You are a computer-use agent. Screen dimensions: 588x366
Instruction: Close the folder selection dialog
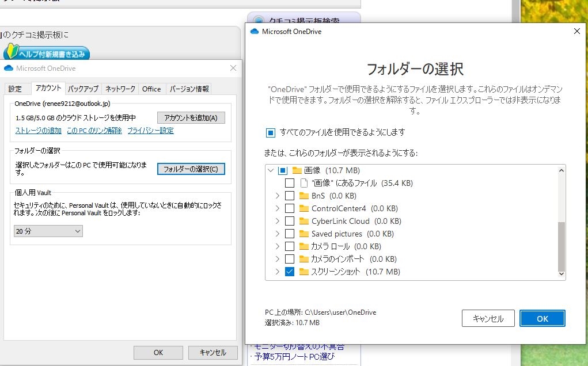(x=577, y=31)
